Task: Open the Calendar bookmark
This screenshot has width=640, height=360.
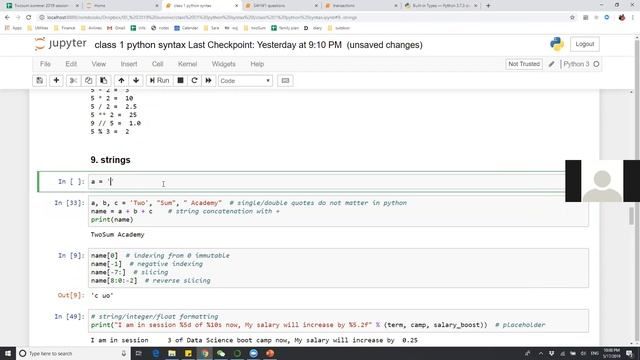Action: click(186, 28)
